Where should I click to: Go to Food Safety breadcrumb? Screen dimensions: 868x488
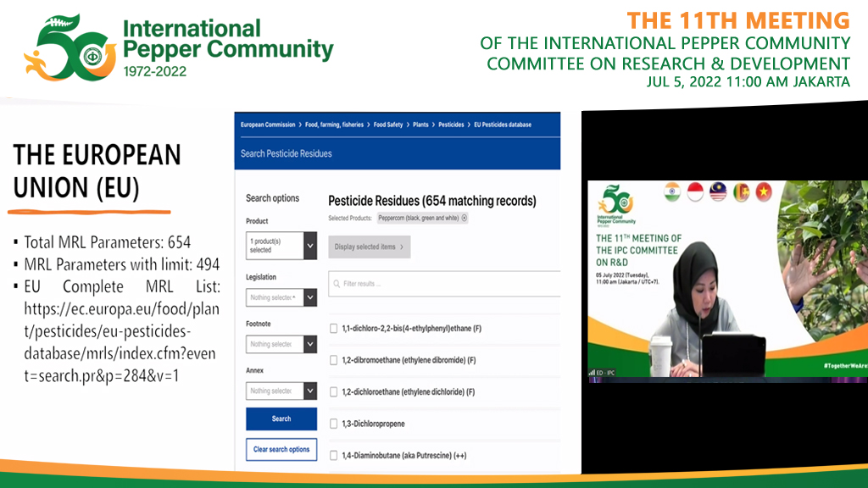point(388,125)
